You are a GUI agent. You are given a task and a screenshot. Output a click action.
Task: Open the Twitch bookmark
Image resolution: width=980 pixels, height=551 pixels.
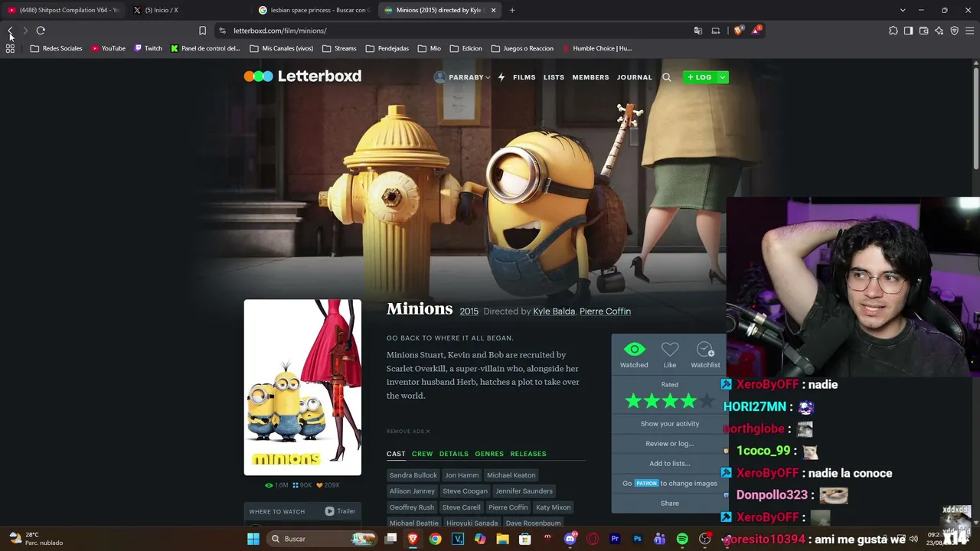coord(149,48)
